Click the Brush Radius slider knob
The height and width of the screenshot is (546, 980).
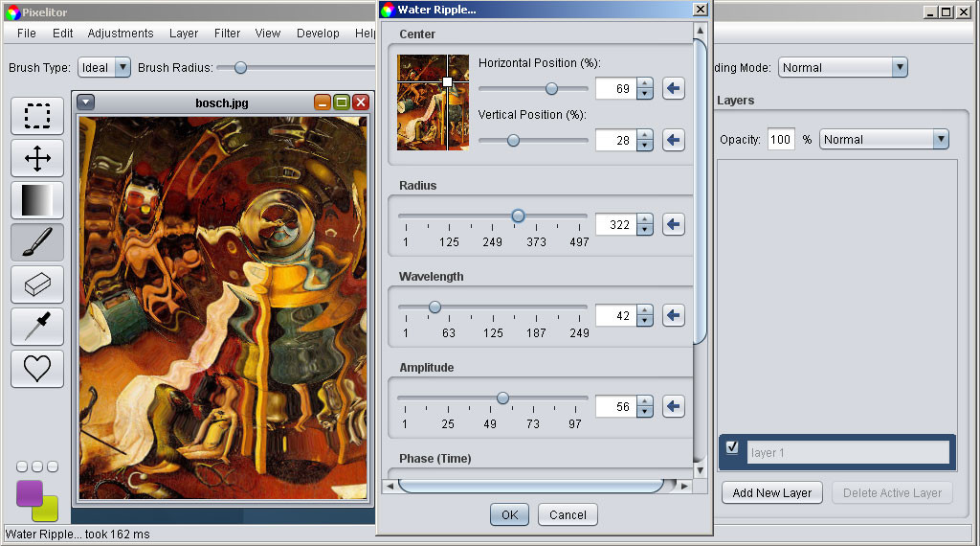point(240,68)
